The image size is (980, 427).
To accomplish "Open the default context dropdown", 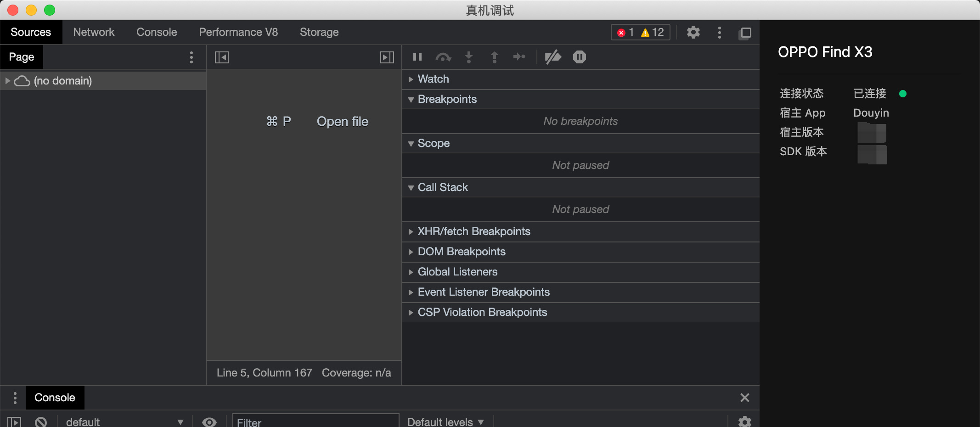I will click(x=124, y=421).
